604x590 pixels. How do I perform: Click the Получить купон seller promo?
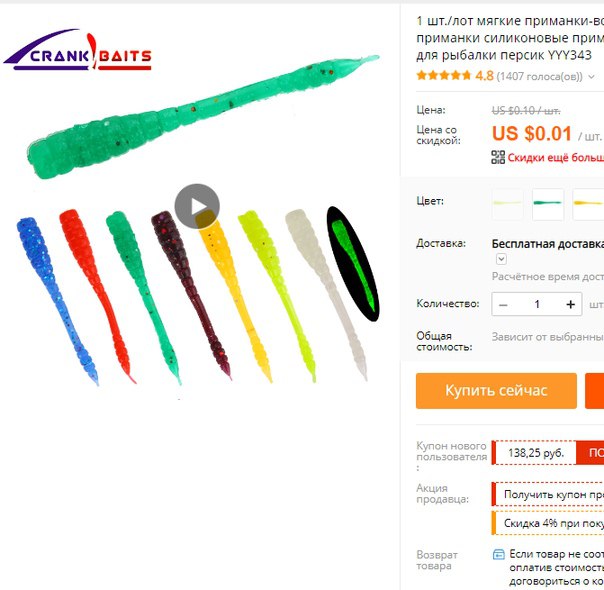tap(548, 494)
